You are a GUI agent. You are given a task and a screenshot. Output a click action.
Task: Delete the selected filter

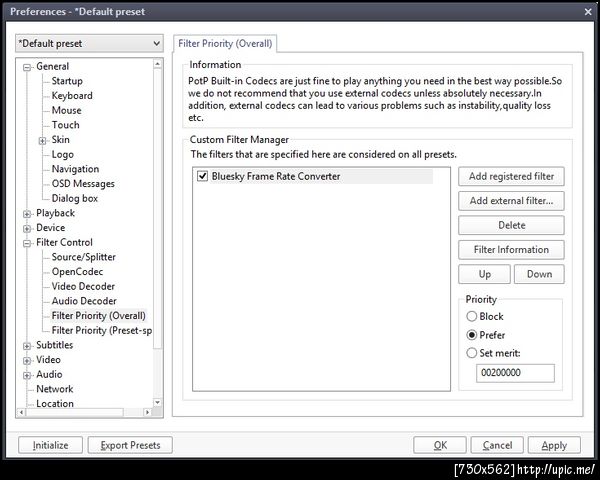pyautogui.click(x=511, y=225)
